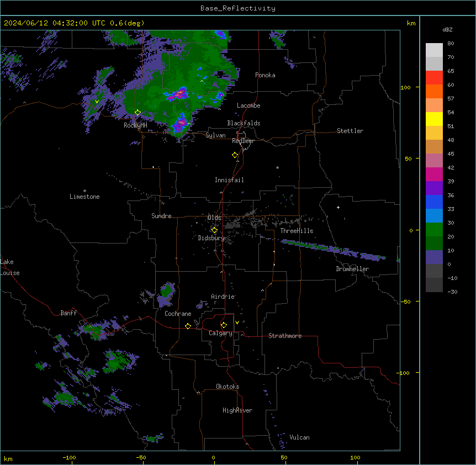The height and width of the screenshot is (465, 476).
Task: Click the Airdrie label
Action: click(x=223, y=297)
